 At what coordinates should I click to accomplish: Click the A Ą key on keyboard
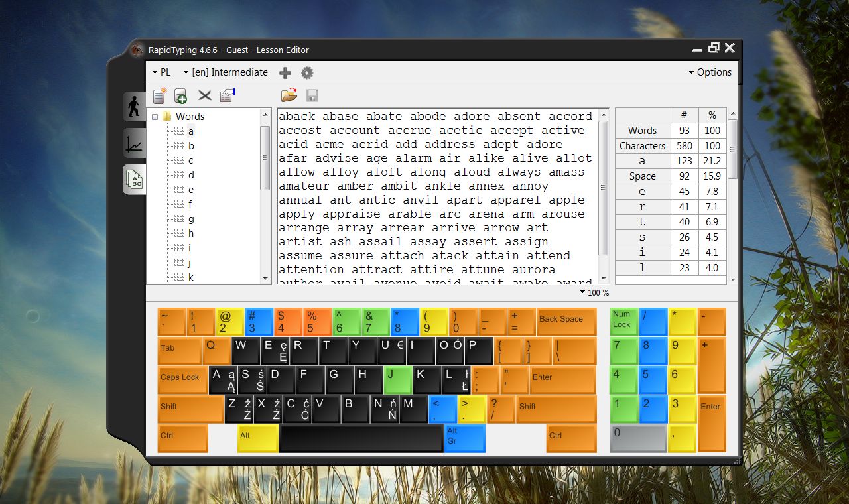tap(223, 380)
